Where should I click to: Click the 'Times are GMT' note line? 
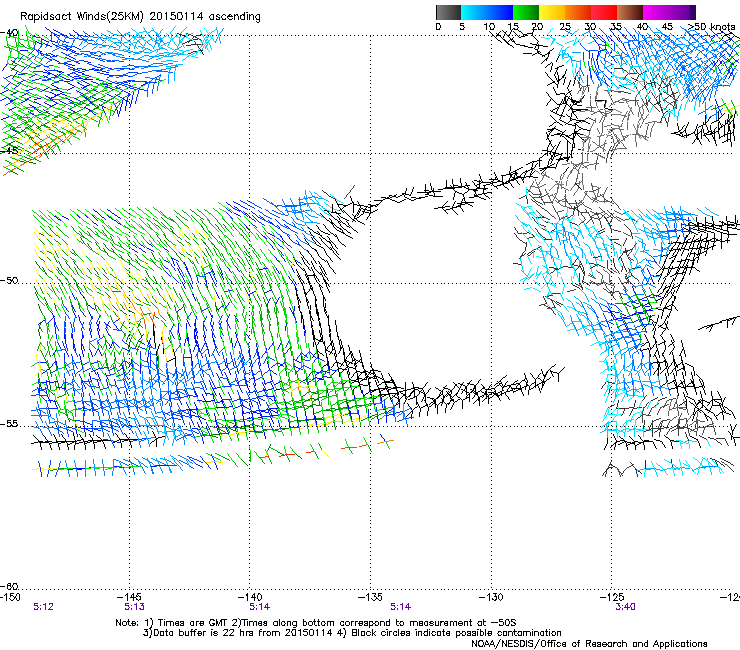pos(316,623)
